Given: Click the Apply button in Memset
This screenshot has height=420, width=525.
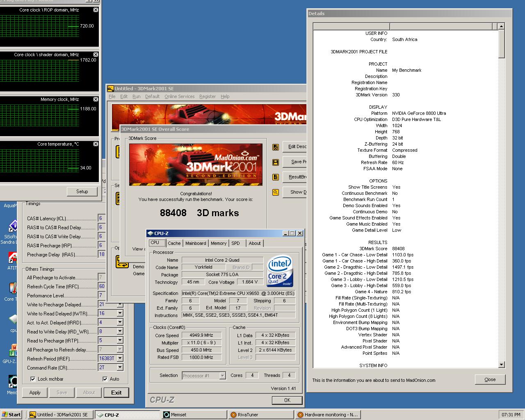Looking at the screenshot, I should (x=35, y=393).
